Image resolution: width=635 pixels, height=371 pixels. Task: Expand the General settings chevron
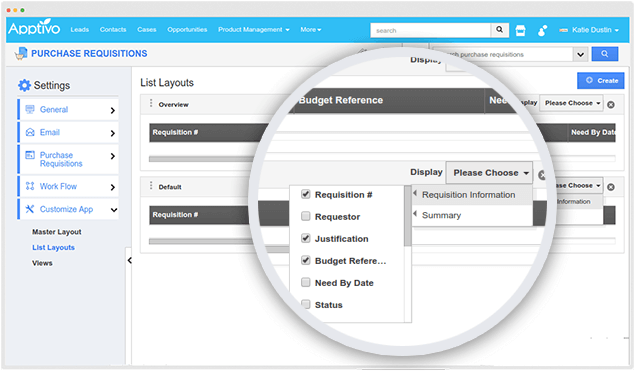click(x=113, y=110)
